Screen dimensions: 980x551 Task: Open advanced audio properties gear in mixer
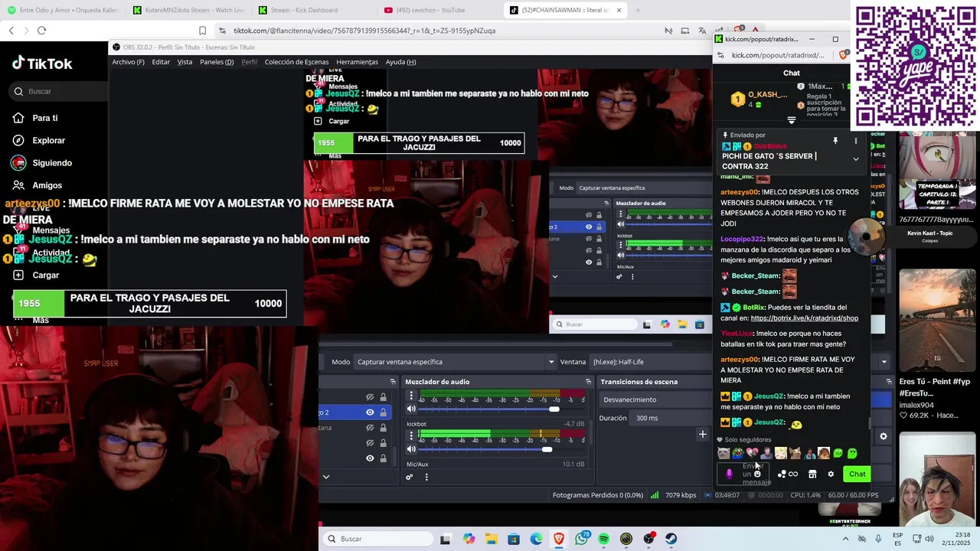click(410, 477)
